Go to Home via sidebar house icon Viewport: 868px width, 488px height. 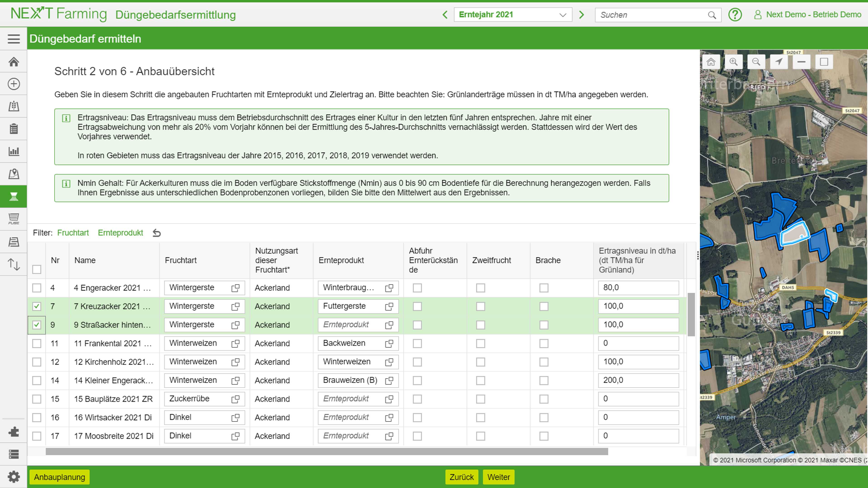14,62
